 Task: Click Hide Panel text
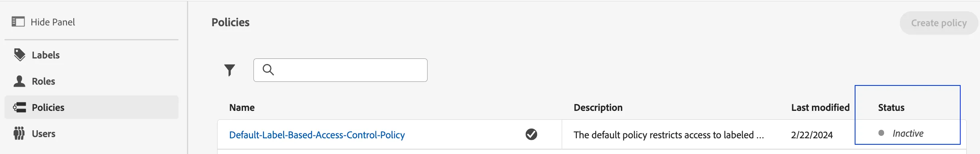(x=53, y=22)
